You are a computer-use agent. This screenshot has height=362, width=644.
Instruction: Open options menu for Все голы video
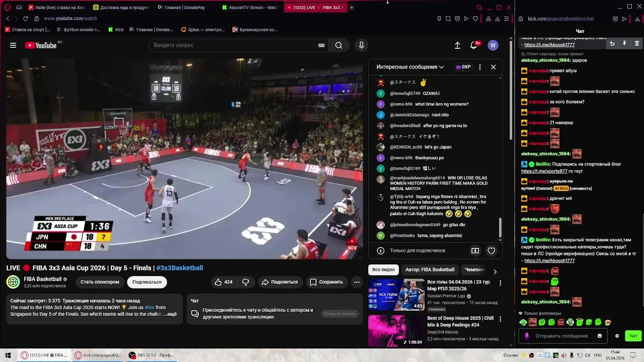tap(500, 283)
